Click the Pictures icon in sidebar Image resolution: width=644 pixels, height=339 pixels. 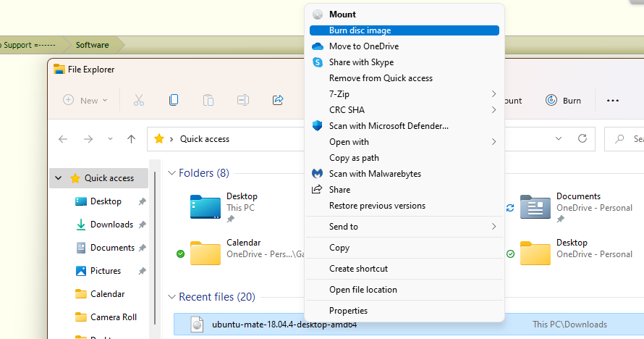tap(81, 271)
